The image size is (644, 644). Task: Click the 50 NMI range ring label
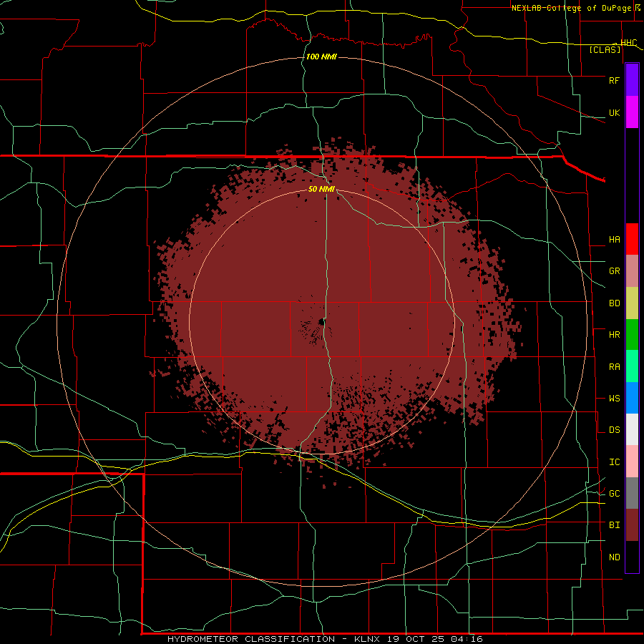click(321, 189)
